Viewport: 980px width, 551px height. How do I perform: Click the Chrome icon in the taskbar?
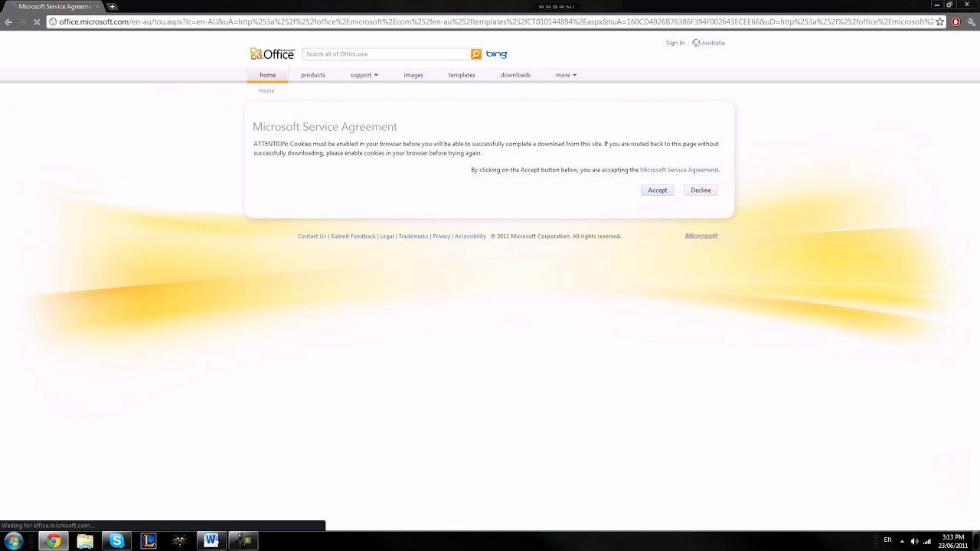53,541
